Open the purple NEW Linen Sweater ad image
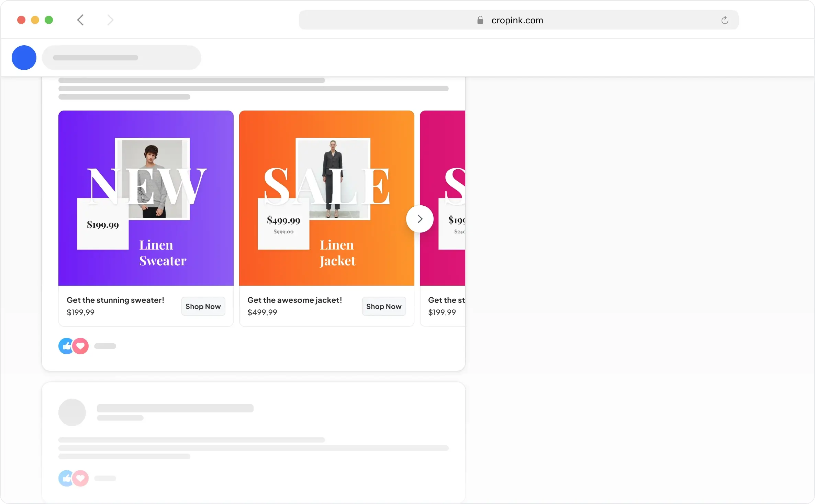The image size is (815, 504). 146,198
